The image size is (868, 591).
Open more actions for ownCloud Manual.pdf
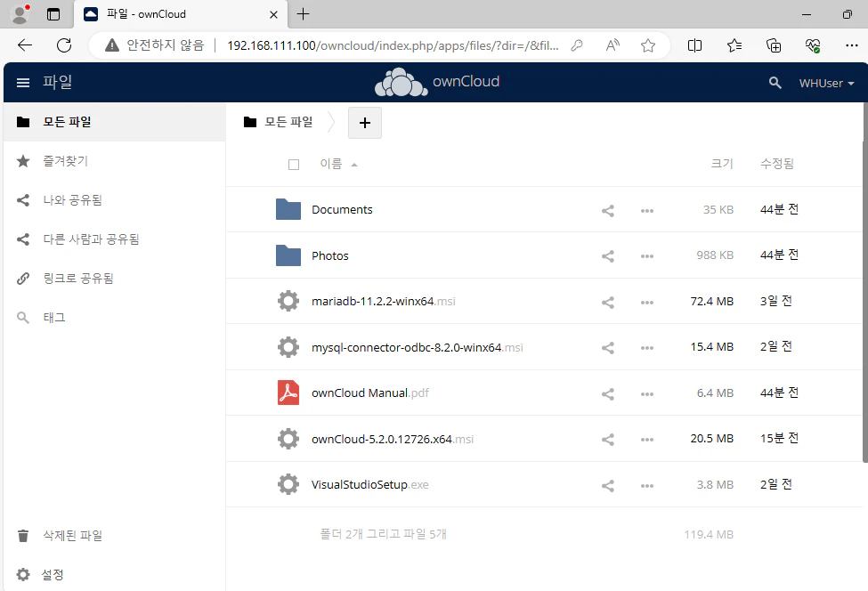pos(647,394)
